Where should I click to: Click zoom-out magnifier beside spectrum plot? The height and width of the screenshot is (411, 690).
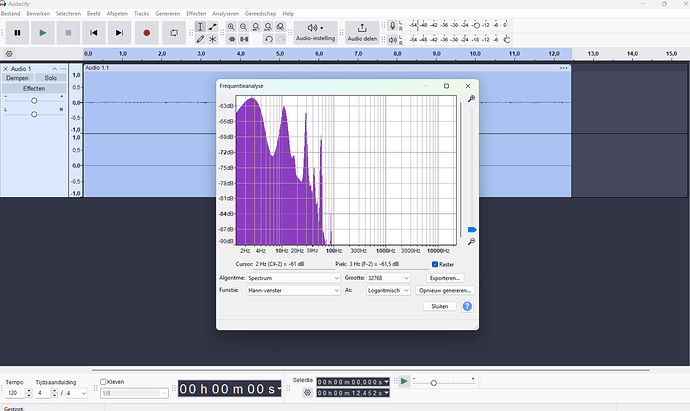(x=471, y=242)
